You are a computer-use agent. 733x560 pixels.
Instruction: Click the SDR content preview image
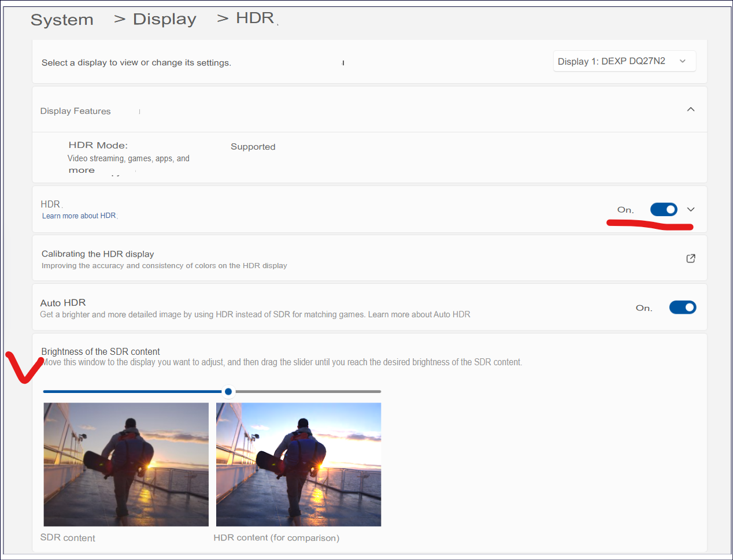click(x=126, y=465)
